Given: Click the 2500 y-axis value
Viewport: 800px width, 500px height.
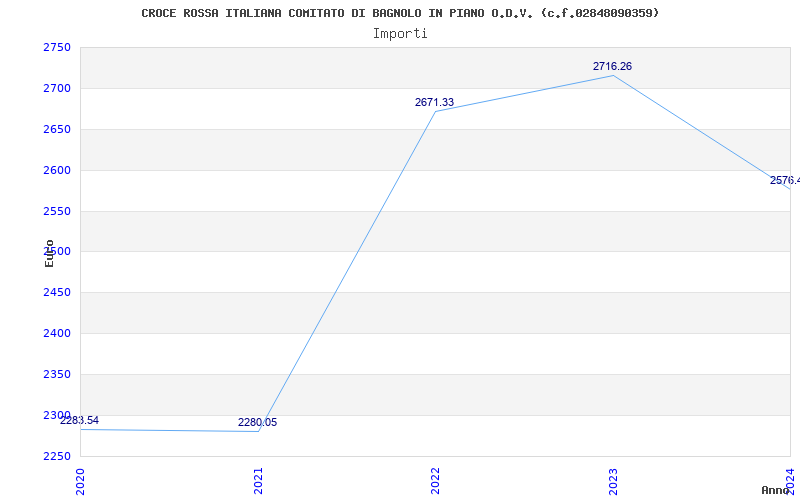Looking at the screenshot, I should point(57,252).
